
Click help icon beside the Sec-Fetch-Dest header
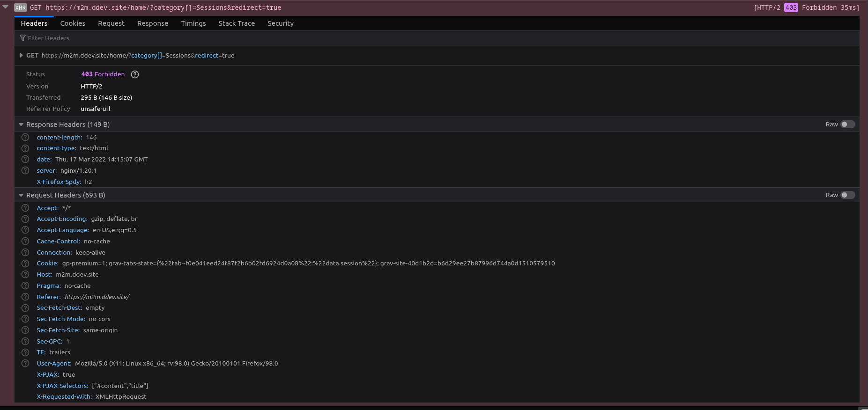coord(25,308)
